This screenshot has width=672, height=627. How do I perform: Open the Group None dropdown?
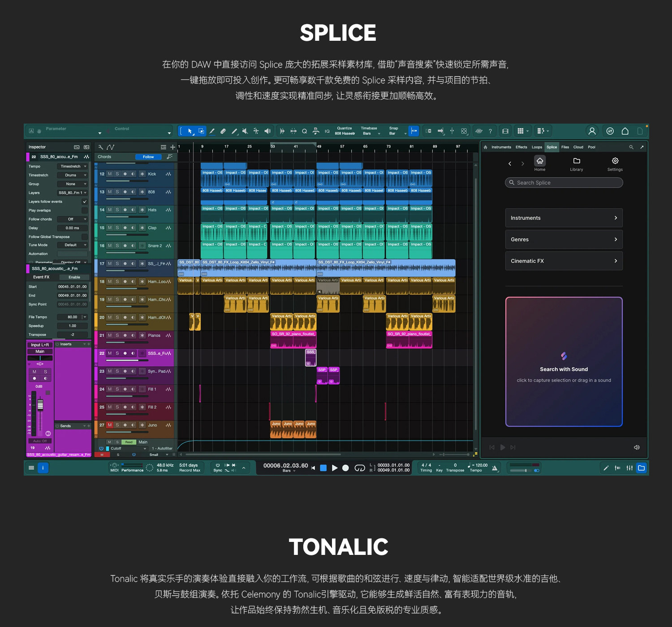(x=73, y=184)
